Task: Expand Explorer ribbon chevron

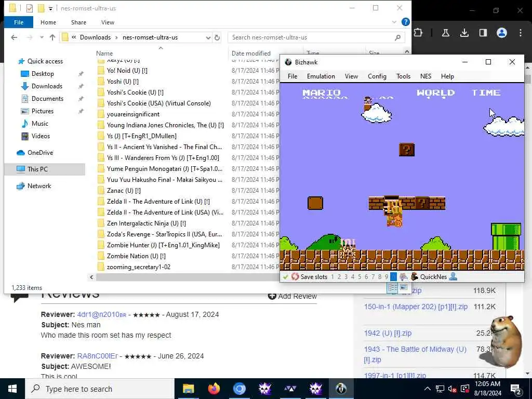Action: [394, 22]
